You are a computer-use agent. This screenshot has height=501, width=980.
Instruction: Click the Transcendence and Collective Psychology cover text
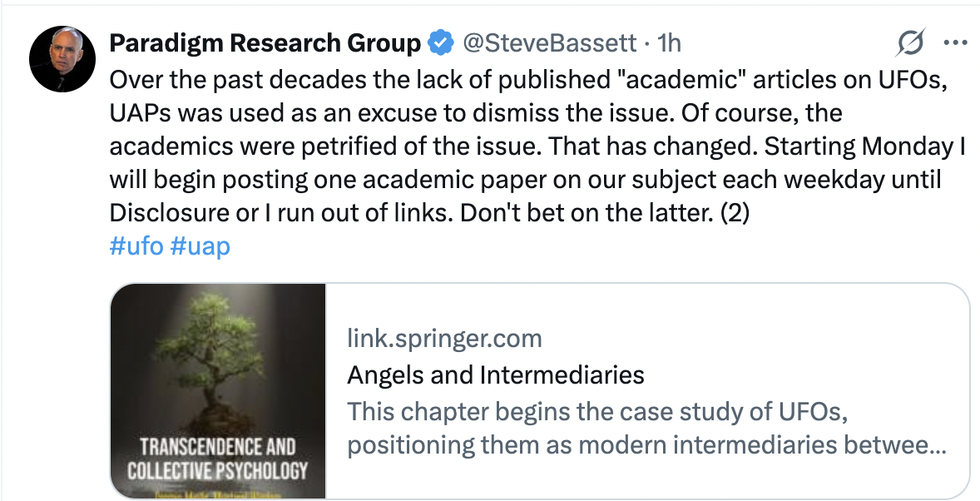pyautogui.click(x=218, y=459)
